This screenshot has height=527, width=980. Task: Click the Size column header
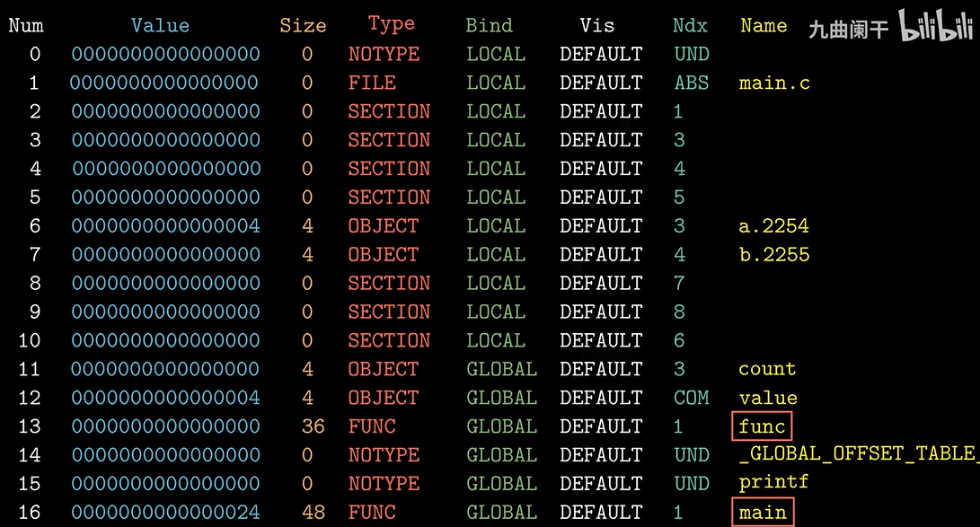pyautogui.click(x=303, y=25)
